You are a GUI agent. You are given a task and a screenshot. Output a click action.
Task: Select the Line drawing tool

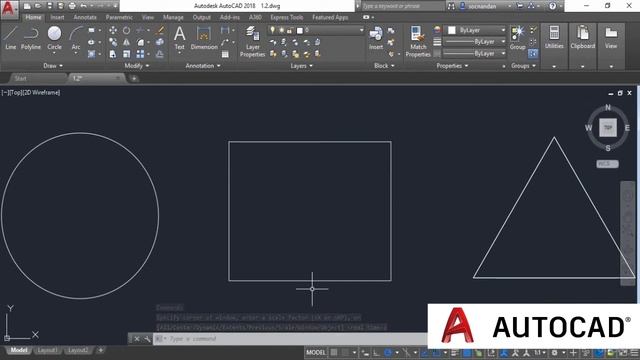coord(11,38)
